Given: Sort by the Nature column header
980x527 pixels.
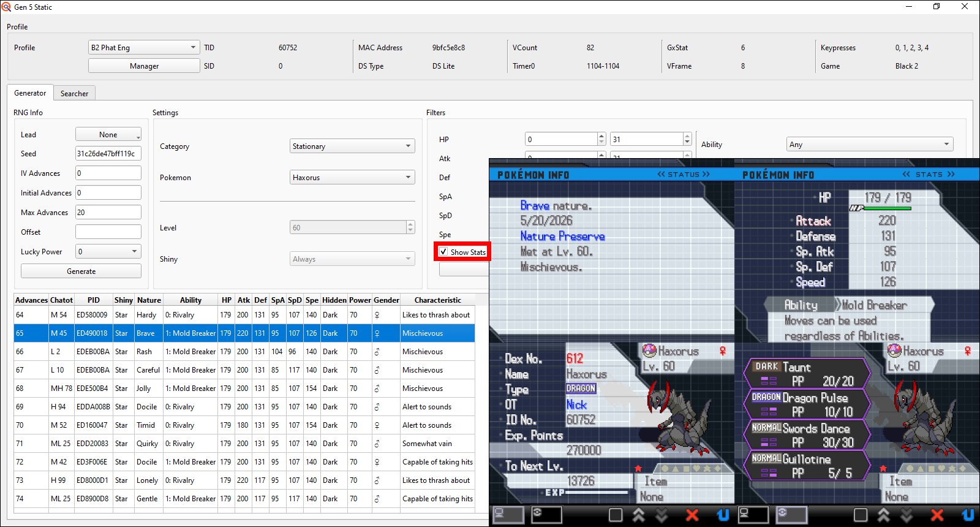Looking at the screenshot, I should (149, 300).
